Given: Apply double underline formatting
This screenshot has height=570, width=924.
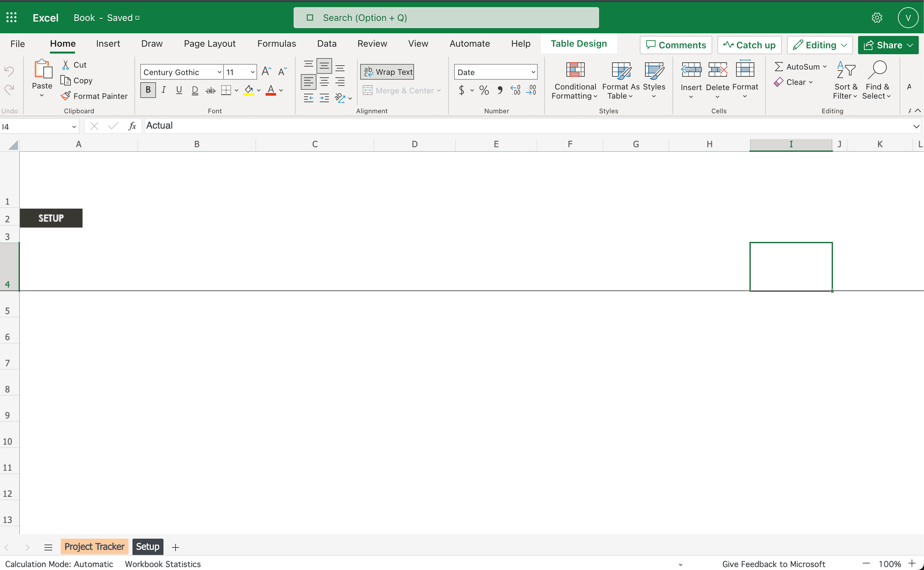Looking at the screenshot, I should coord(195,90).
